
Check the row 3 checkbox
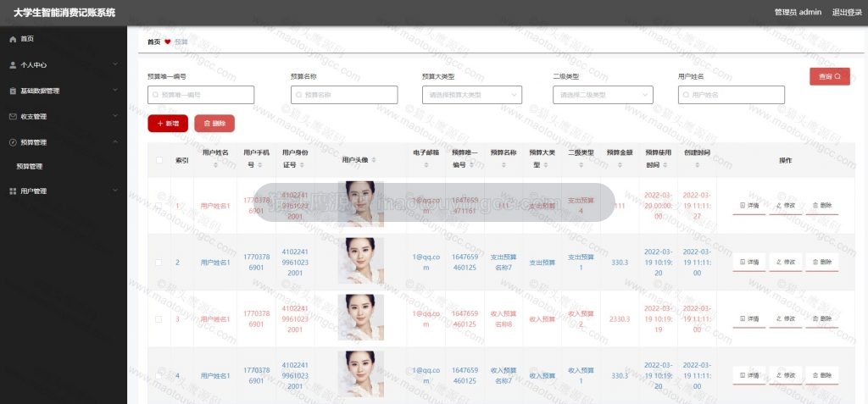tap(159, 319)
